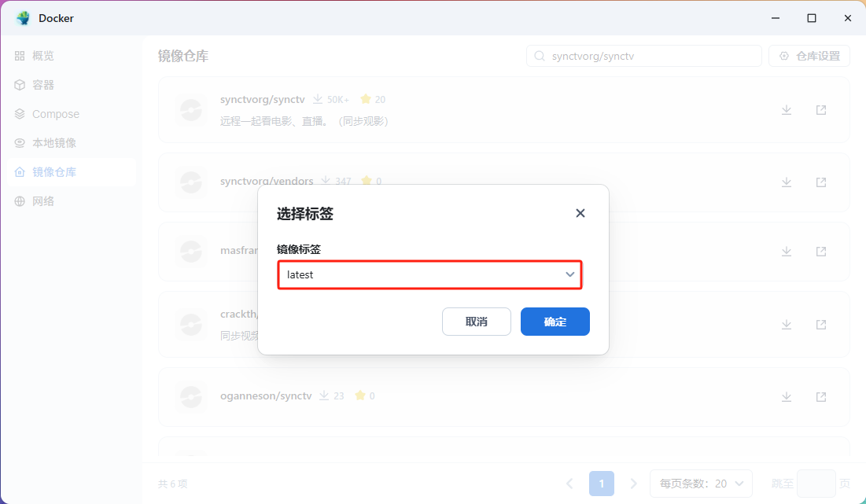Click search magnifier icon in registry search
Viewport: 866px width, 504px height.
coord(540,56)
